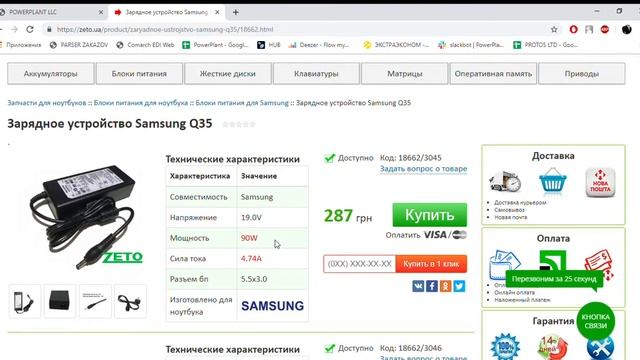The image size is (640, 360).
Task: Click the Перезвоним за 25 секунд tooltip
Action: click(x=554, y=279)
